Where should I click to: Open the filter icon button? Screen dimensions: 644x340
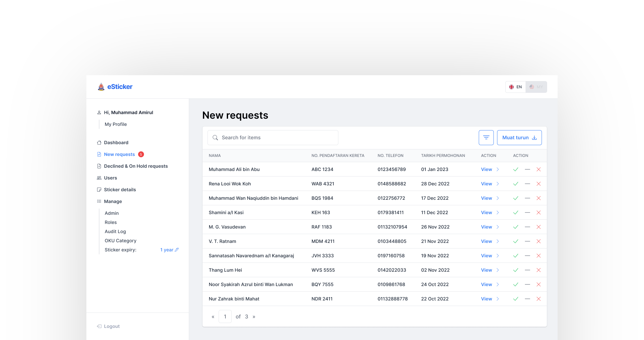(486, 138)
